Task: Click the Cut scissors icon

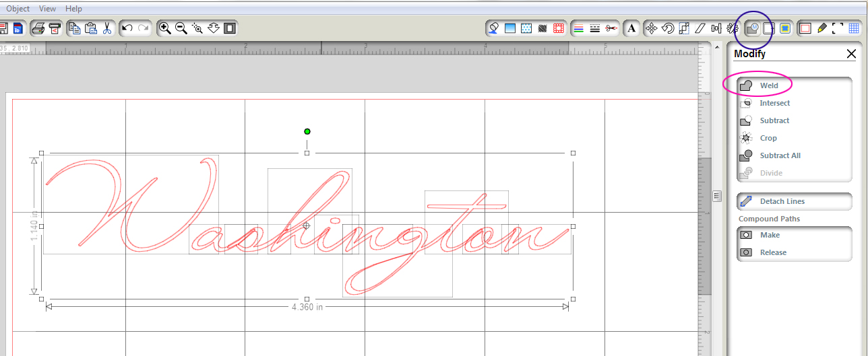Action: [x=106, y=28]
